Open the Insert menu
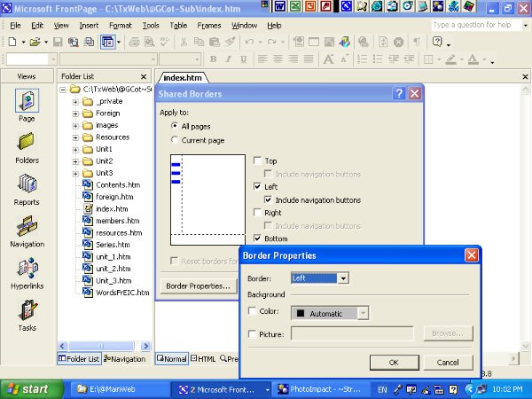The image size is (532, 399). coord(89,26)
